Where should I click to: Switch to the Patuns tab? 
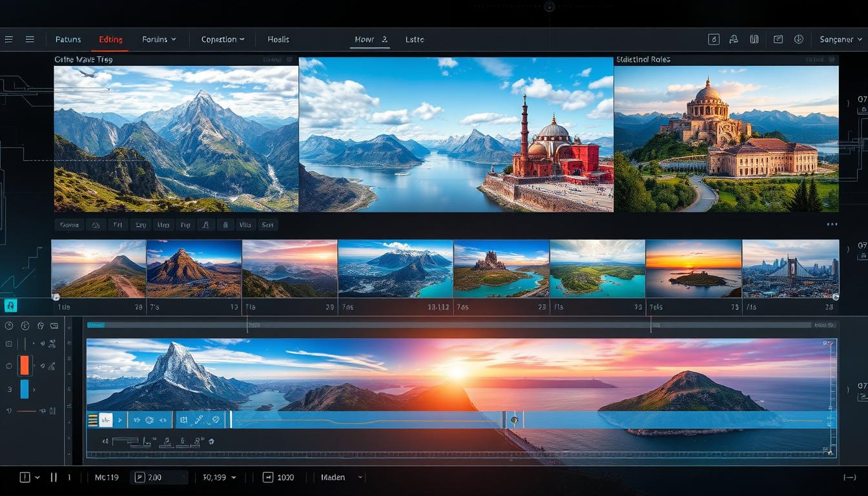[x=68, y=39]
